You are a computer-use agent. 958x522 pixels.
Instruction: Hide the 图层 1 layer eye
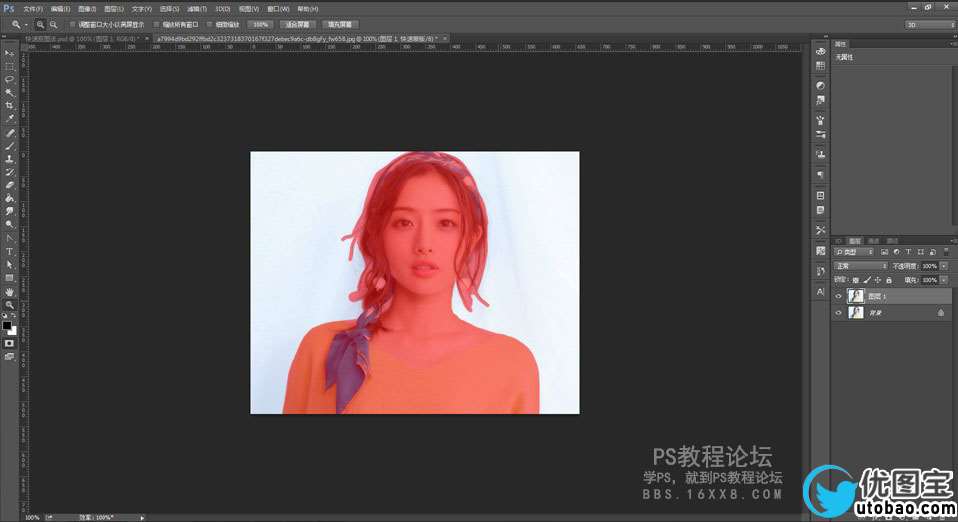(838, 296)
